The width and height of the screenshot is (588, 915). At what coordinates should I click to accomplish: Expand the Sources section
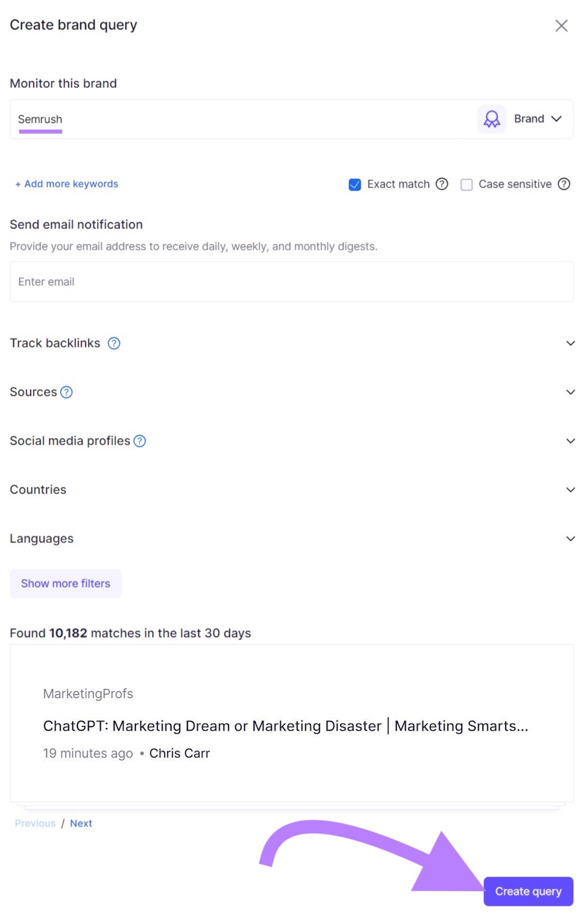(570, 392)
